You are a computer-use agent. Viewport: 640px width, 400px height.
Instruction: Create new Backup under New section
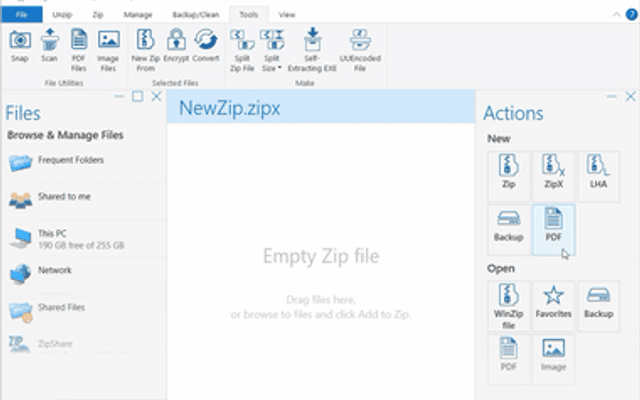[x=509, y=230]
